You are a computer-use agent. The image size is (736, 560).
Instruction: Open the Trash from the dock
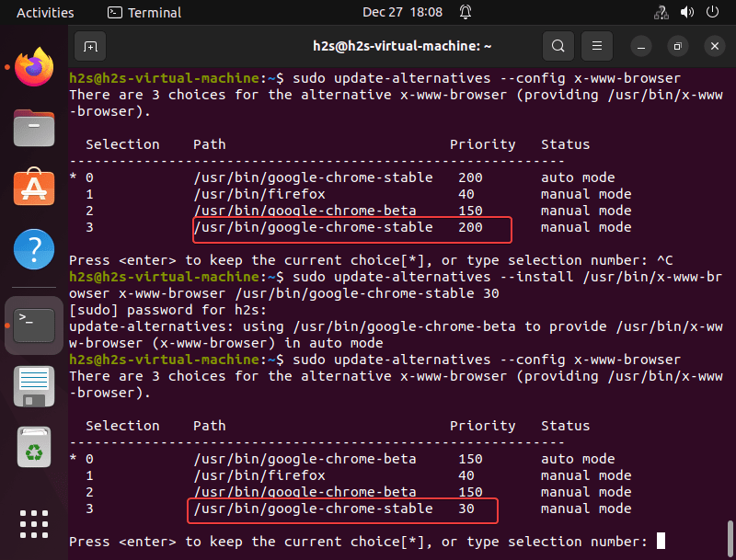click(x=34, y=447)
